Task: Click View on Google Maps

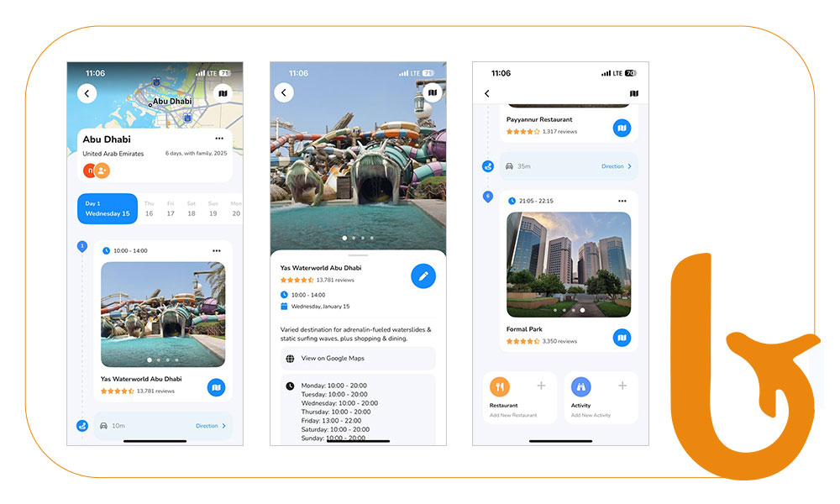Action: [332, 359]
